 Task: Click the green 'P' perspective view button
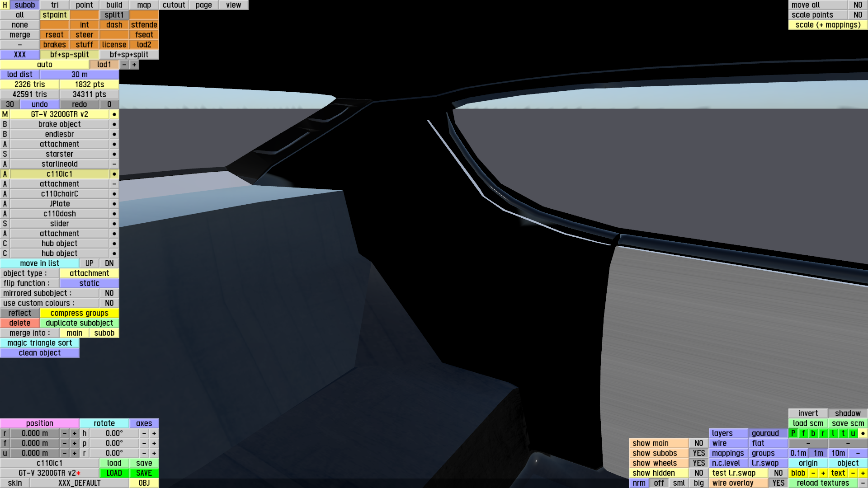793,433
